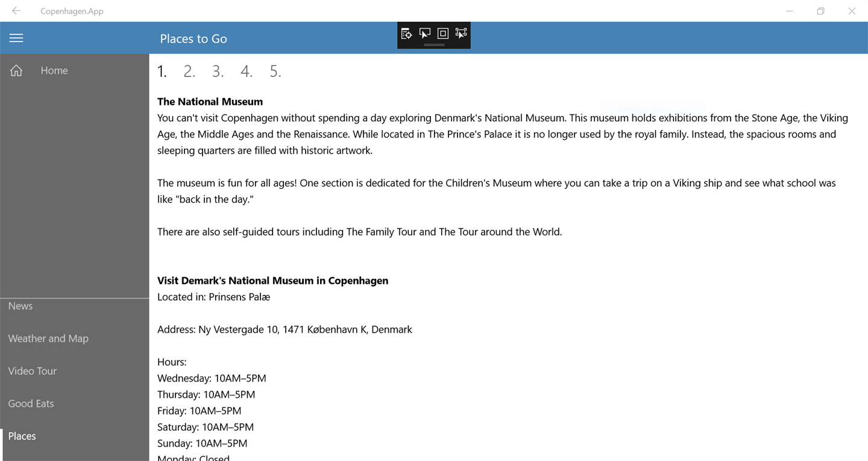This screenshot has width=868, height=461.
Task: Click Sunday: 10AM–5PM hours line
Action: point(203,444)
